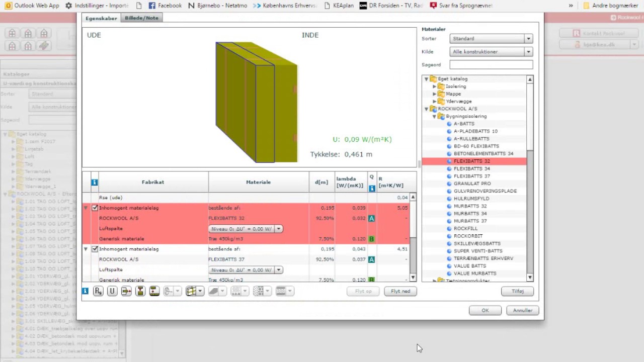The height and width of the screenshot is (362, 644).
Task: Collapse the Eget katalog tree node
Action: (426, 79)
